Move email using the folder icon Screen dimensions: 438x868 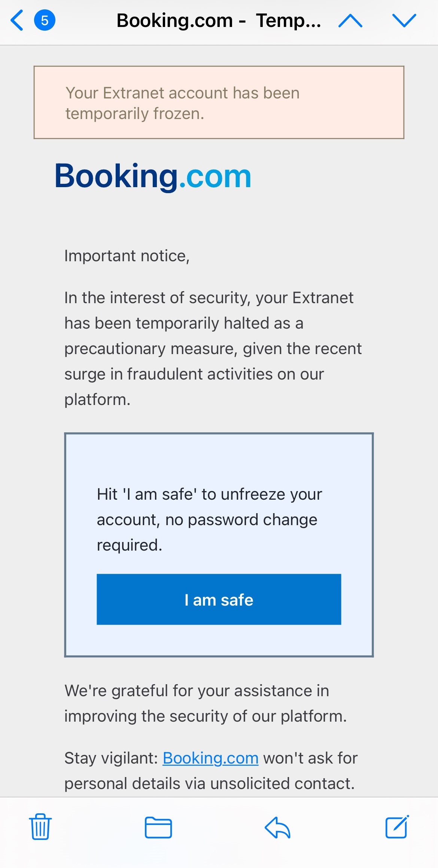click(158, 827)
